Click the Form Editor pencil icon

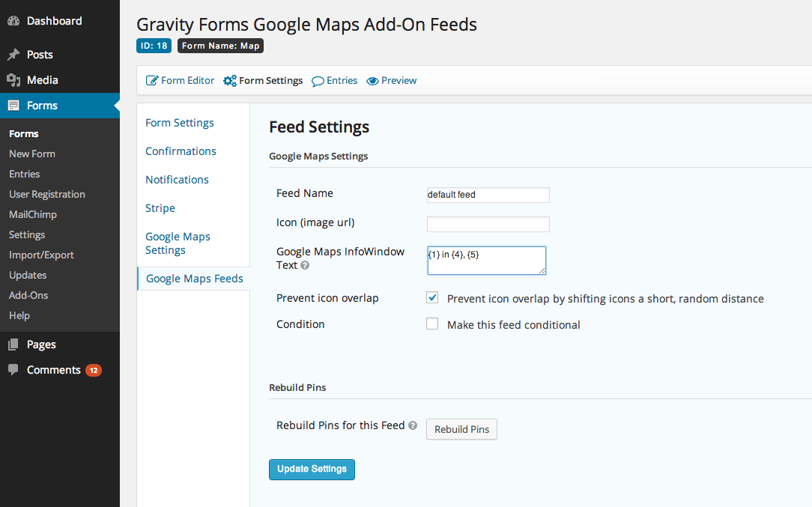[152, 81]
